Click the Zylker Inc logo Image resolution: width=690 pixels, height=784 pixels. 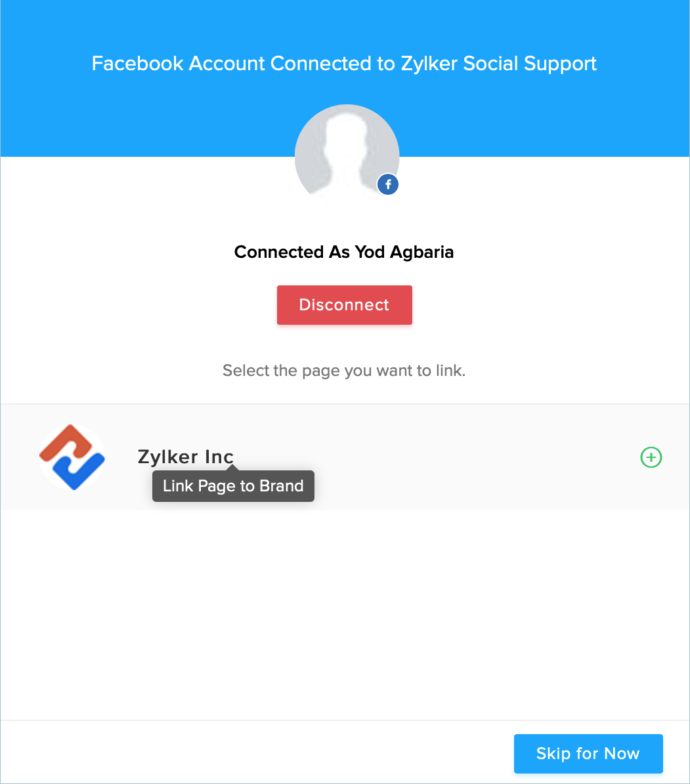pos(72,457)
